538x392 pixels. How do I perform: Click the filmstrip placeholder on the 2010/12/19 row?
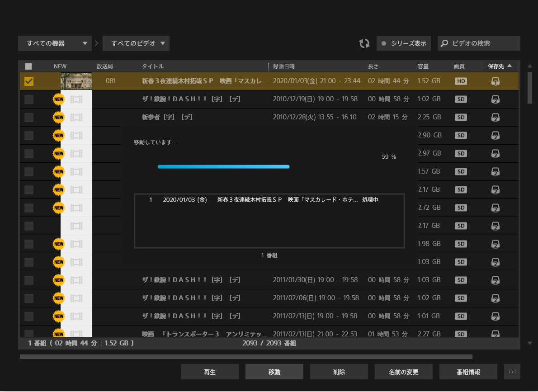tap(76, 99)
